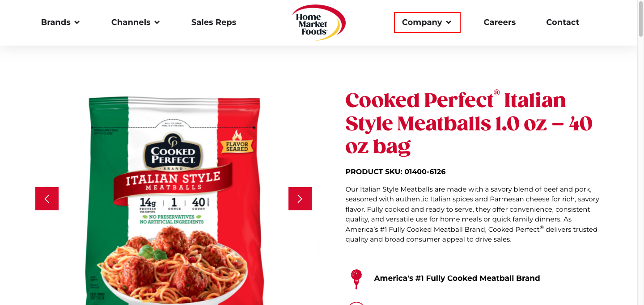644x305 pixels.
Task: Expand the Channels chevron arrow
Action: [157, 22]
